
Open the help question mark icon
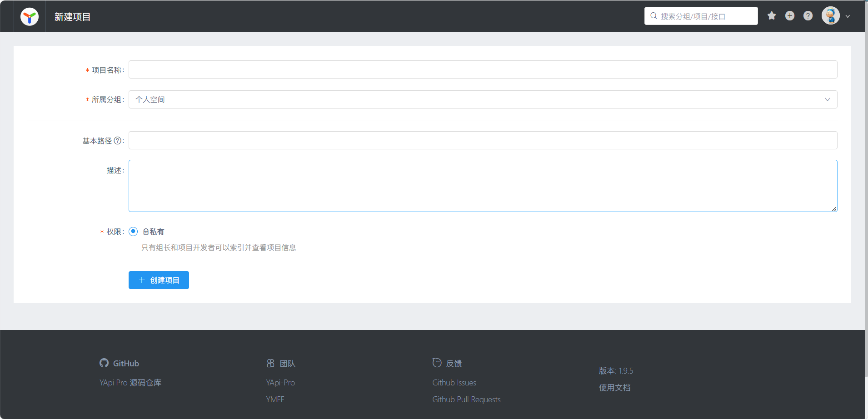(x=808, y=16)
